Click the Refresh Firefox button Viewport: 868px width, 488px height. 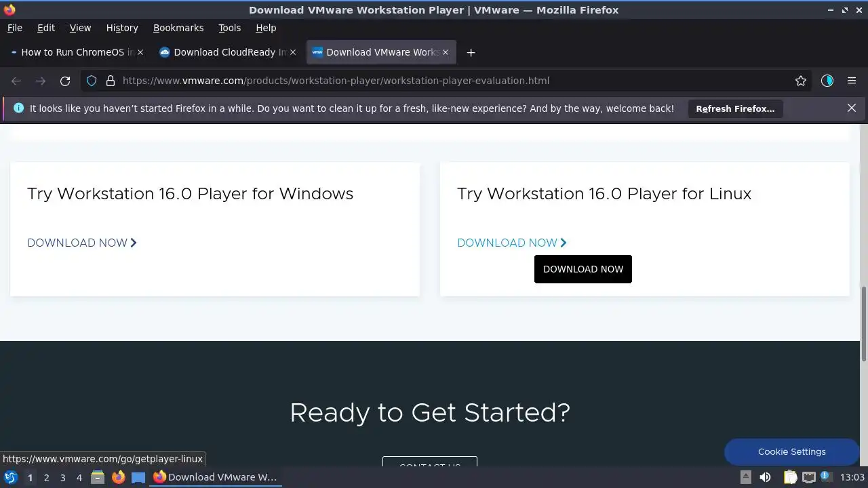[735, 108]
